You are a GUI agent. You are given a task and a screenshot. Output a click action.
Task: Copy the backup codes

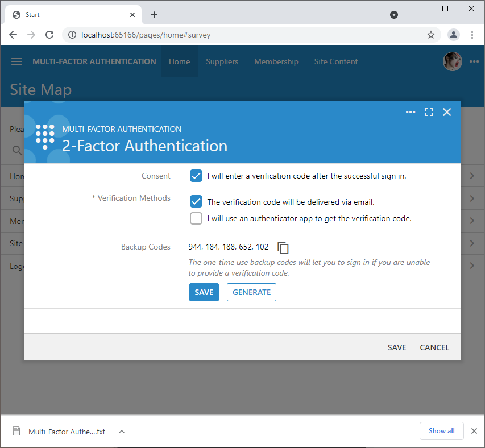[x=283, y=247]
